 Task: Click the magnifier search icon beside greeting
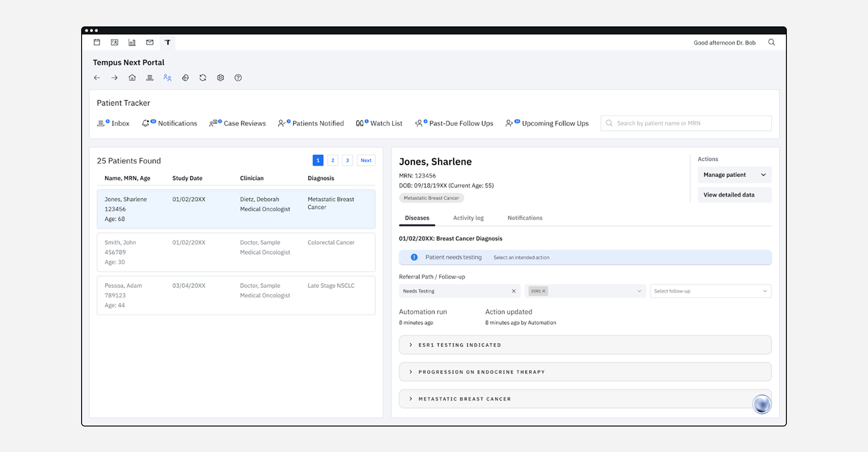pos(771,42)
